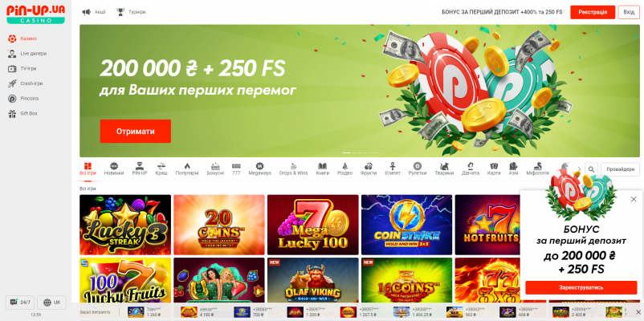Open the Акції megaphone link
The height and width of the screenshot is (321, 644).
pyautogui.click(x=94, y=12)
